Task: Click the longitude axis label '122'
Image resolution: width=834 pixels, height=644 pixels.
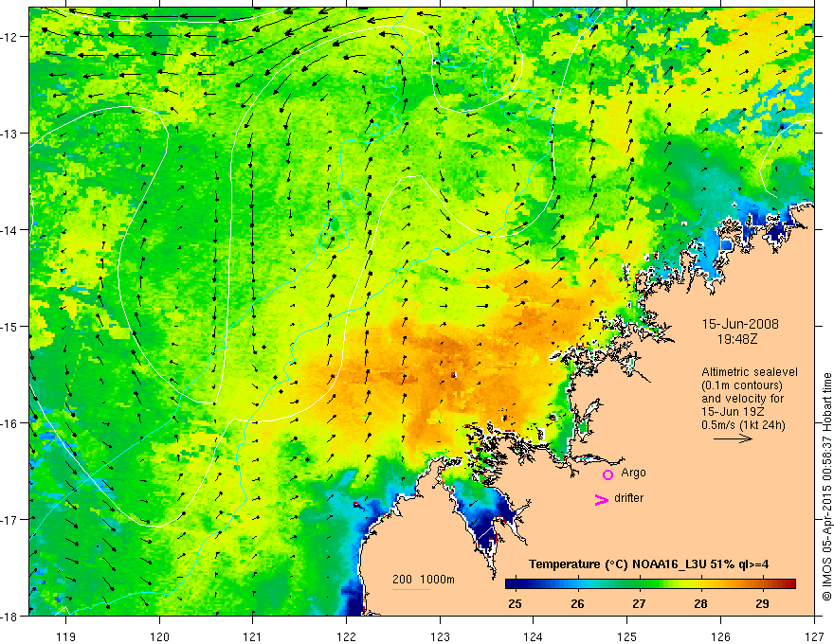Action: click(346, 636)
